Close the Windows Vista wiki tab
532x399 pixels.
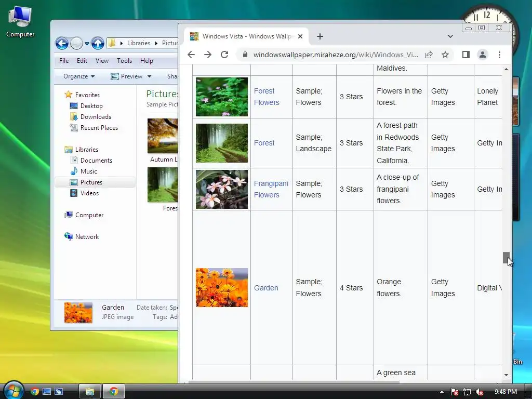[x=300, y=36]
